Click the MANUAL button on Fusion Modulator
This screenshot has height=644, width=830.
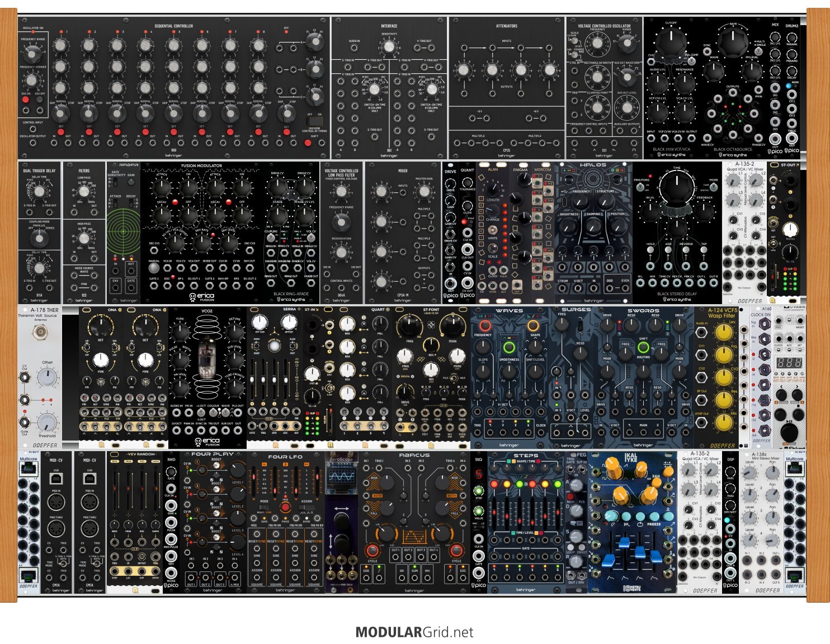tap(154, 269)
